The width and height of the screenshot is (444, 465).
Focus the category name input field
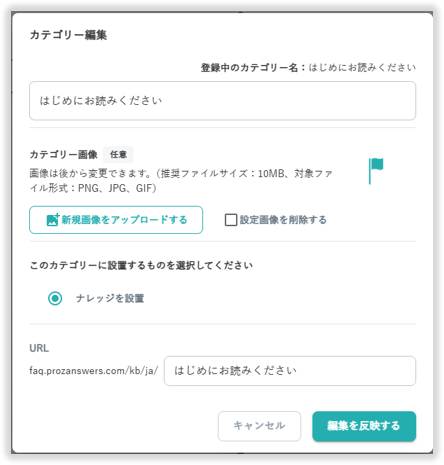222,101
